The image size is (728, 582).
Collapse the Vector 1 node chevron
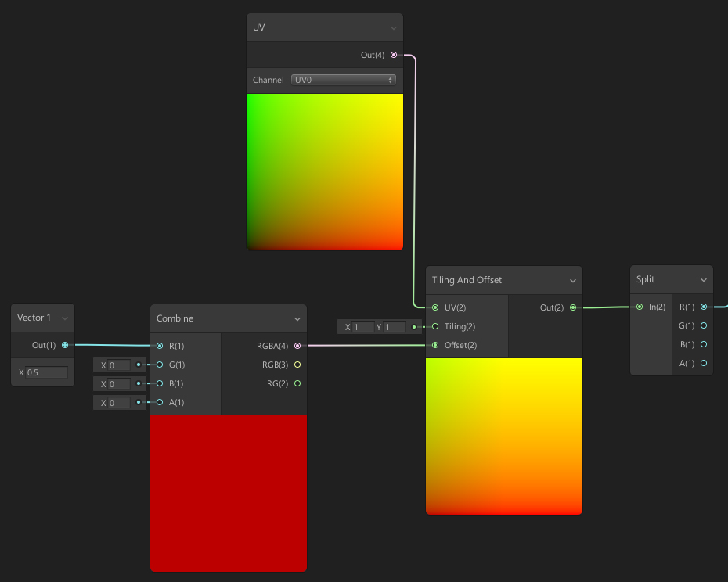(65, 318)
